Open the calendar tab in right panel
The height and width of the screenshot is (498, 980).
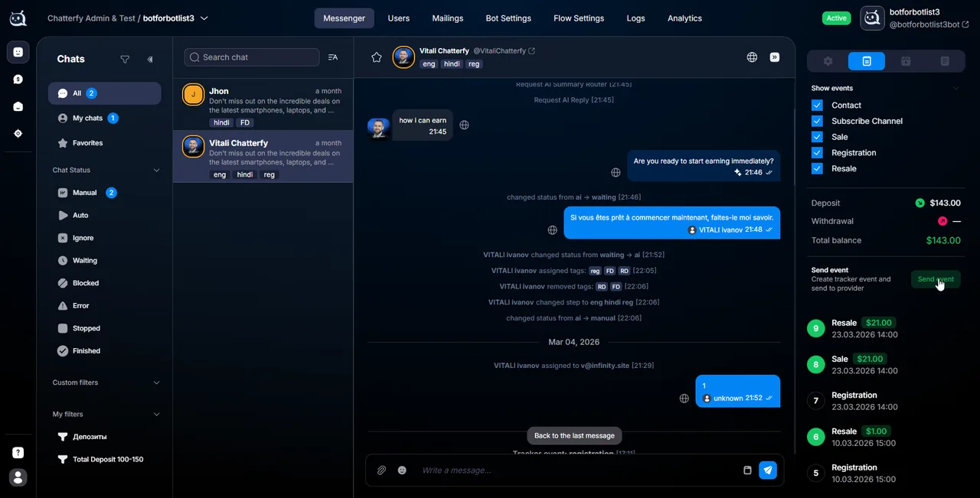[906, 61]
